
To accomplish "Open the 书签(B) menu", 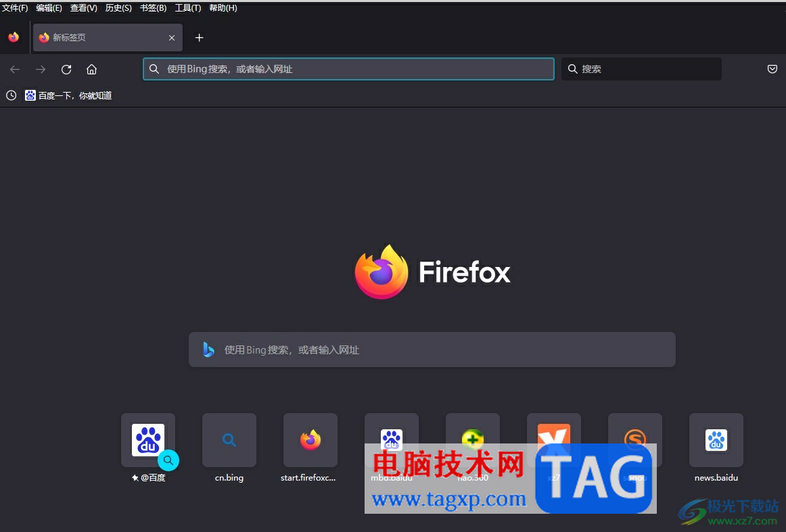I will pyautogui.click(x=154, y=8).
